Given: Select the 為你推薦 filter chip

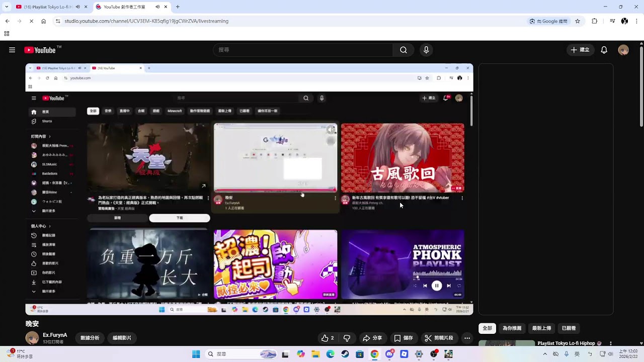Looking at the screenshot, I should [x=512, y=328].
